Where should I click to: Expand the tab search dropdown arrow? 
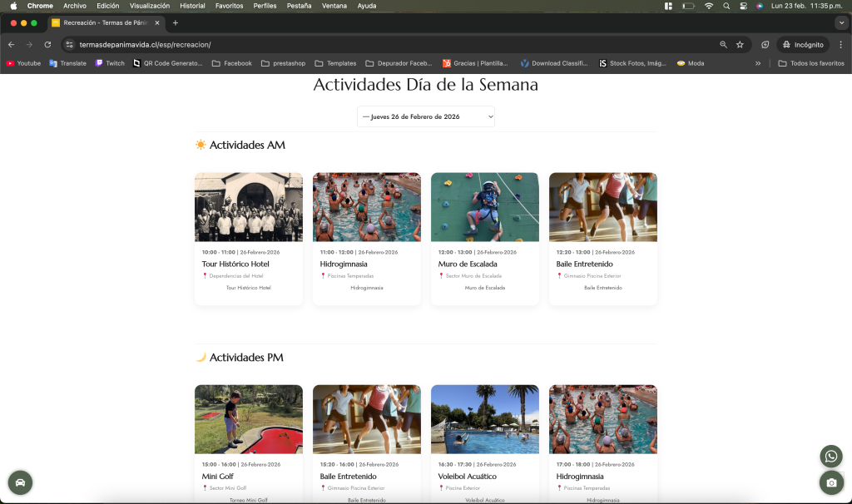point(840,22)
